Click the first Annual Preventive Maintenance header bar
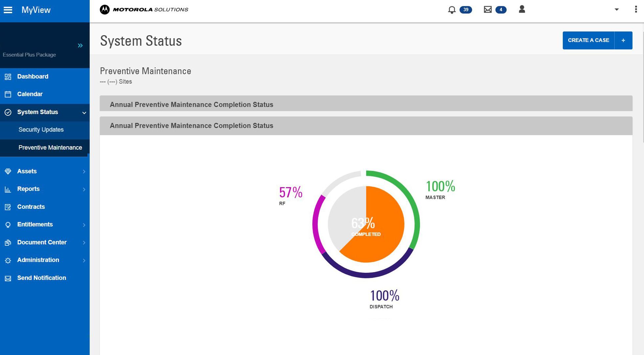644x355 pixels. [366, 104]
